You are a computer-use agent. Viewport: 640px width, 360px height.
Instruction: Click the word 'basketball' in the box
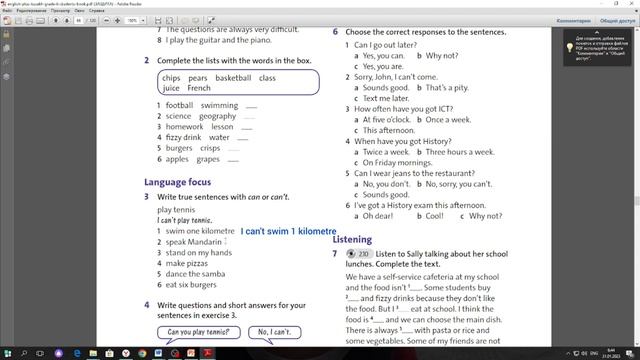[x=233, y=78]
